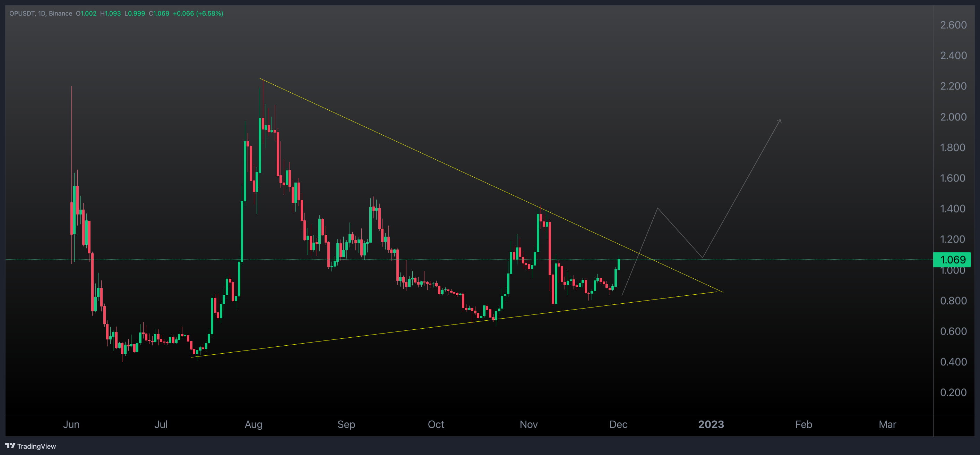
Task: Open the OPUSDT symbol details
Action: (x=23, y=13)
